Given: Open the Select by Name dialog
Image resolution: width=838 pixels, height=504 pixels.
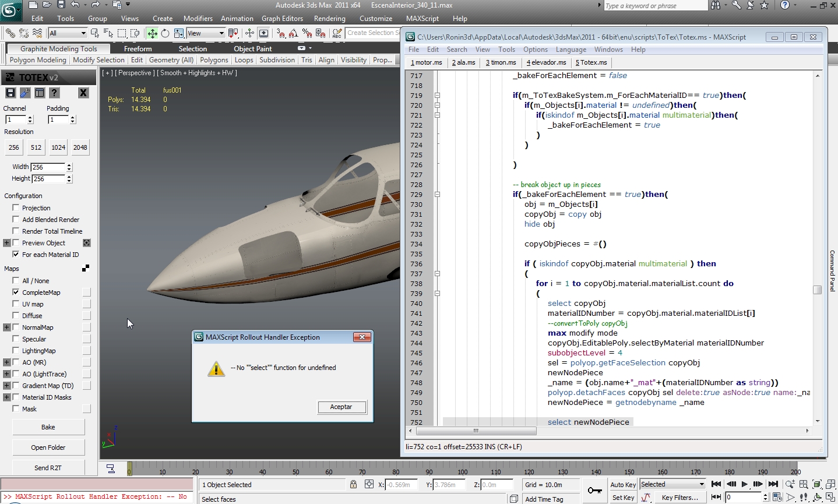Looking at the screenshot, I should coord(110,33).
